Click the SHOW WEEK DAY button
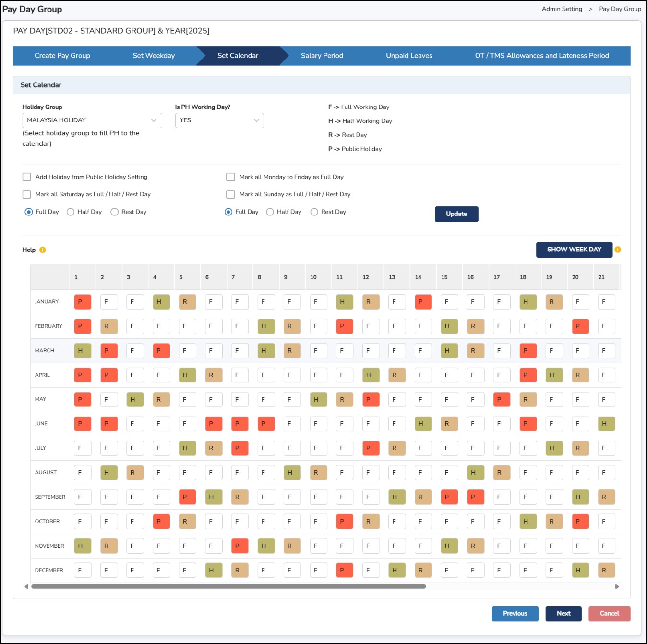 point(574,250)
